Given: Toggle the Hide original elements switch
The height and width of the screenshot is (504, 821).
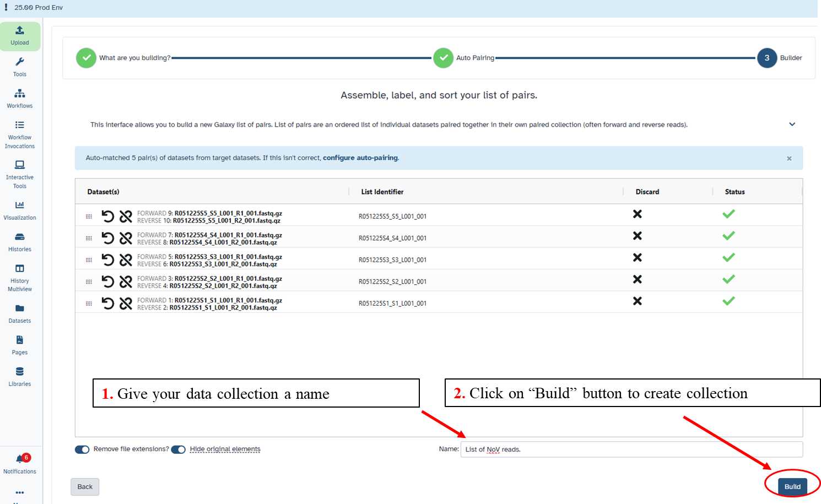Looking at the screenshot, I should coord(179,449).
